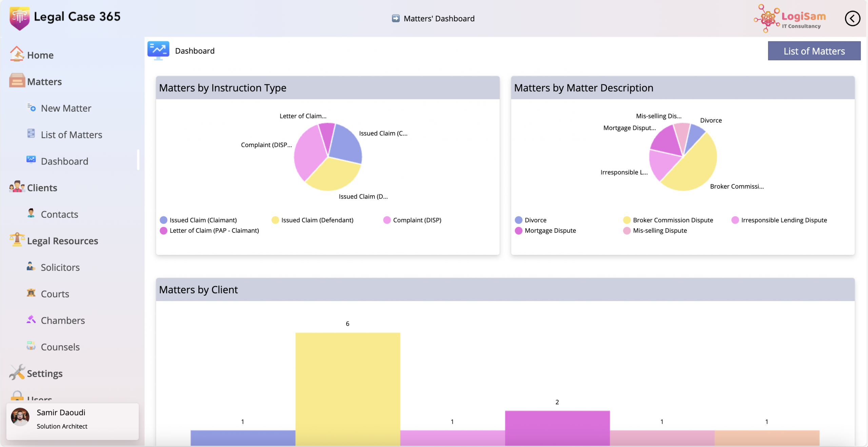Click the Legal Resources scales icon
Viewport: 868px width, 447px height.
17,240
